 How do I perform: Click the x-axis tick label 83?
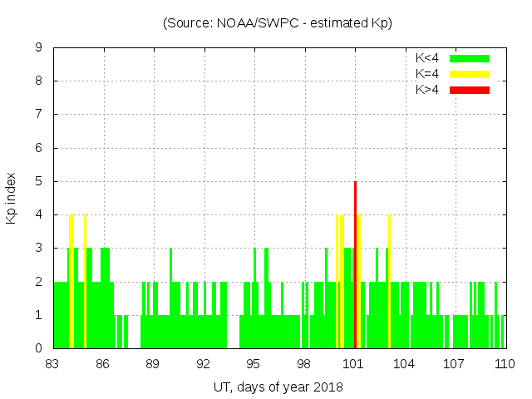53,364
